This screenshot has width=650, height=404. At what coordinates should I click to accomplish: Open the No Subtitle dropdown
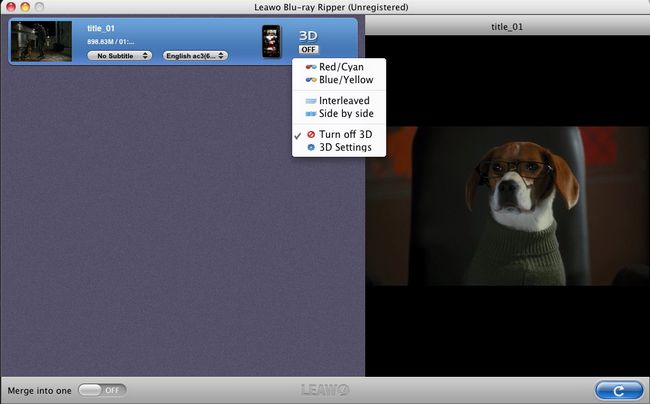[120, 56]
